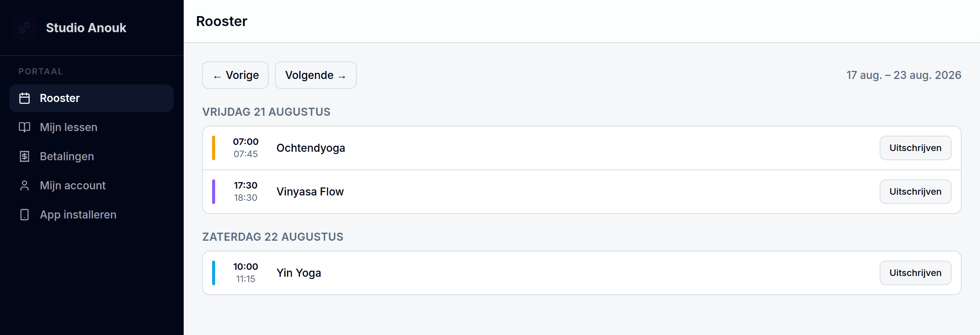
Task: Click the book icon for Mijn lessen
Action: (24, 127)
